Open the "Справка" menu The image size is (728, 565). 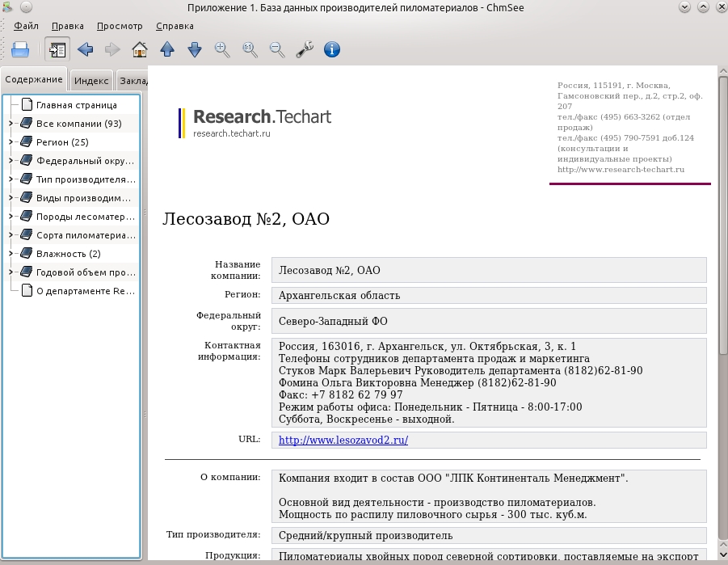click(175, 26)
